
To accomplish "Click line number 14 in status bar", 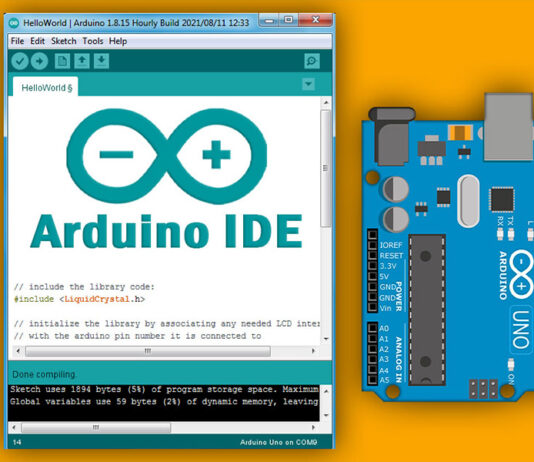I will point(17,442).
